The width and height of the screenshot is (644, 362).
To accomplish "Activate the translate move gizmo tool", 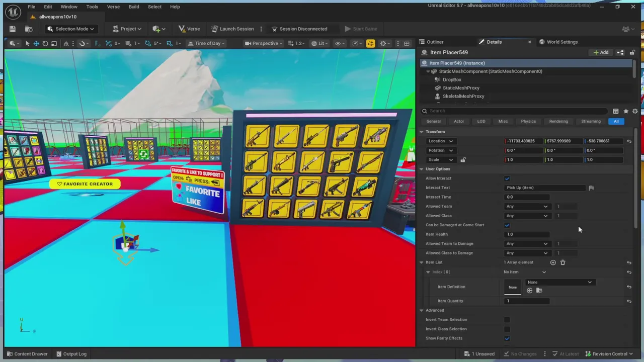I will click(x=36, y=43).
